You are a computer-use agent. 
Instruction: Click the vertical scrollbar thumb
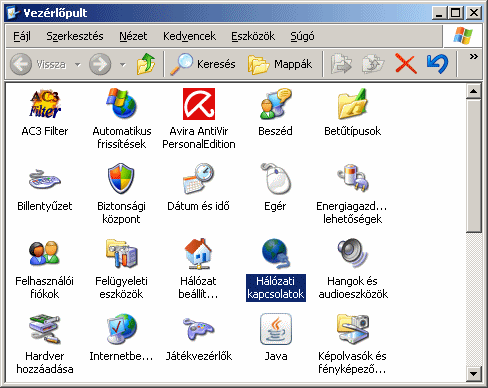474,166
